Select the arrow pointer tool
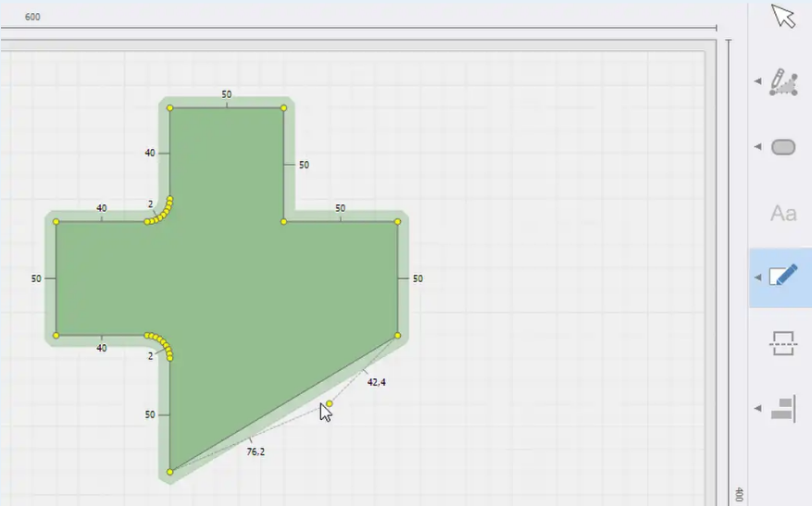812x506 pixels. [783, 16]
